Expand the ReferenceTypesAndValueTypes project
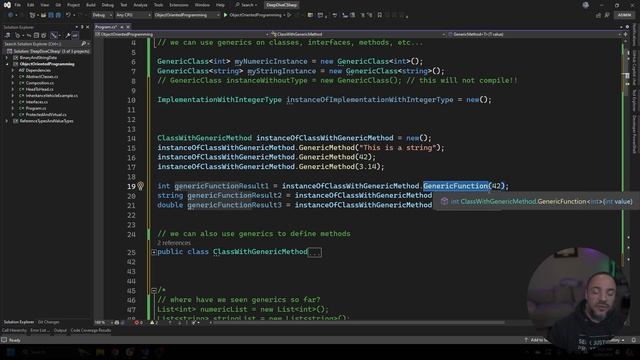Image resolution: width=640 pixels, height=360 pixels. pos(7,121)
